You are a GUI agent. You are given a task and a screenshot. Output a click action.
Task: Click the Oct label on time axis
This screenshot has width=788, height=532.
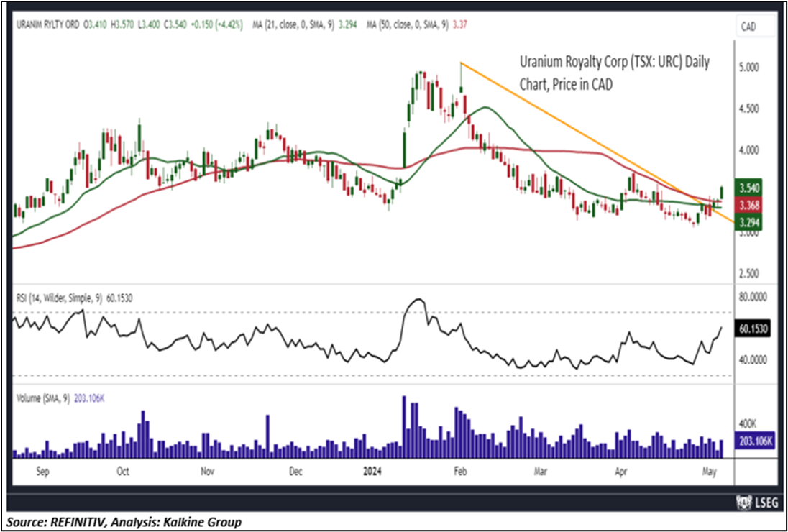pyautogui.click(x=123, y=472)
